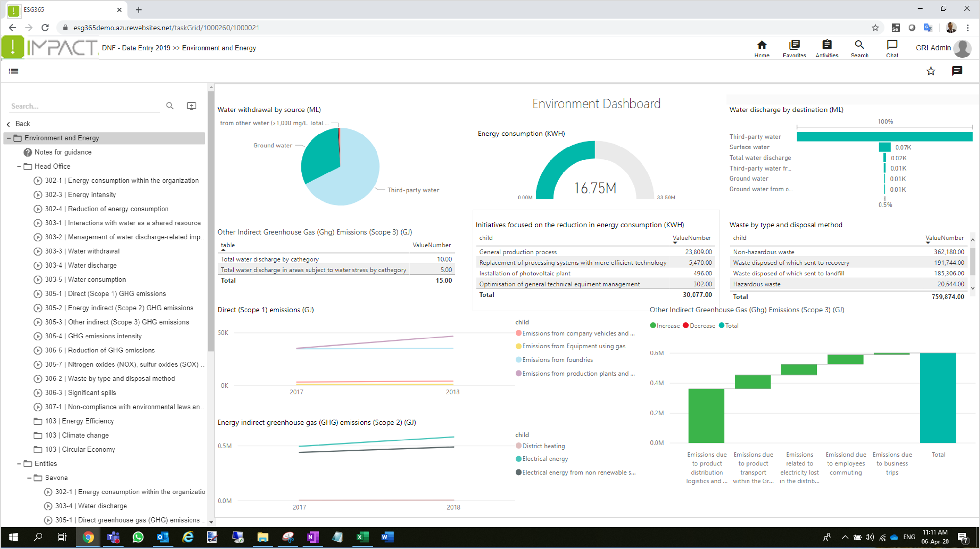Toggle the sidebar list menu icon
This screenshot has width=980, height=549.
click(x=13, y=71)
